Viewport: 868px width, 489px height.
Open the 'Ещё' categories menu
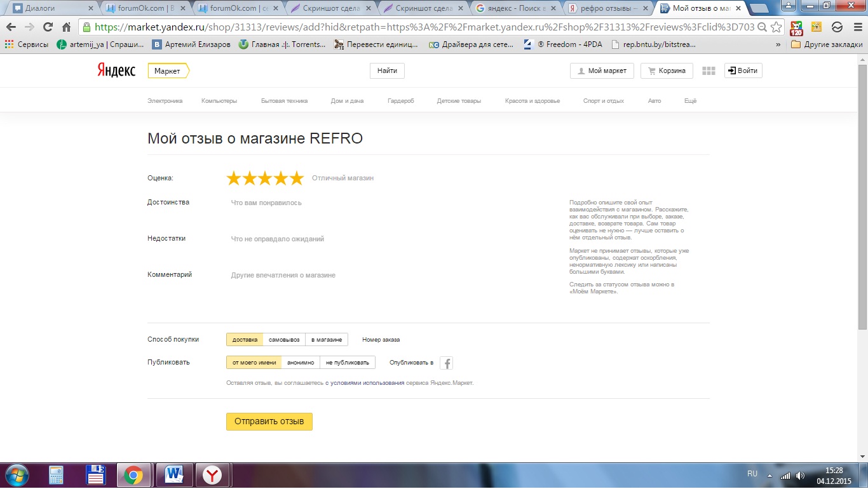[x=690, y=101]
